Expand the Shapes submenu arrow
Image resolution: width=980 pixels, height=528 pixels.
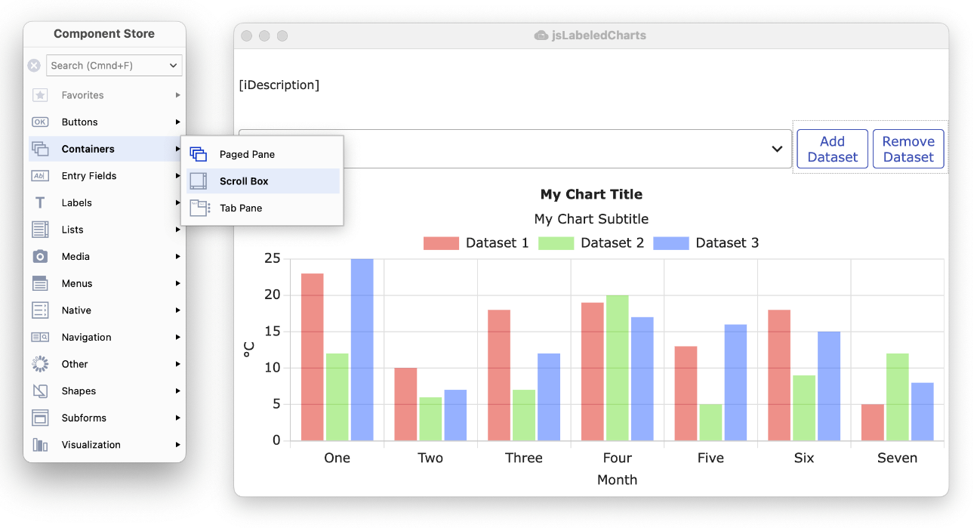click(x=178, y=391)
